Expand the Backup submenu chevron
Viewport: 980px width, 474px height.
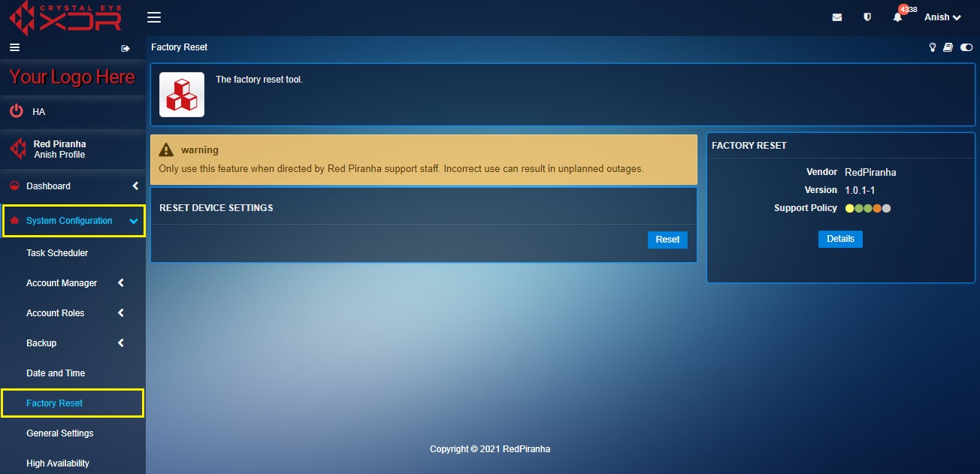pos(121,343)
